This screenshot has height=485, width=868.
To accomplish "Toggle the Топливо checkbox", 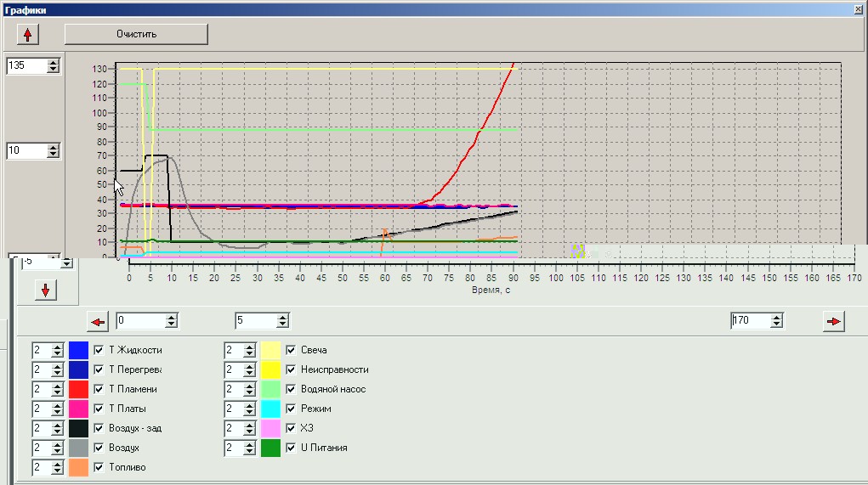I will (x=99, y=467).
